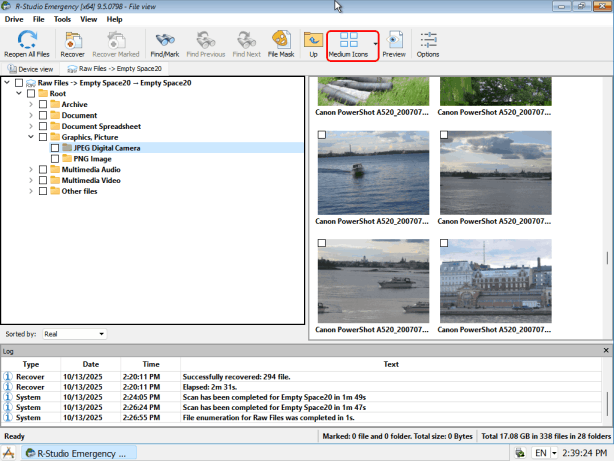The height and width of the screenshot is (461, 614).
Task: Open the Tools menu
Action: 62,19
